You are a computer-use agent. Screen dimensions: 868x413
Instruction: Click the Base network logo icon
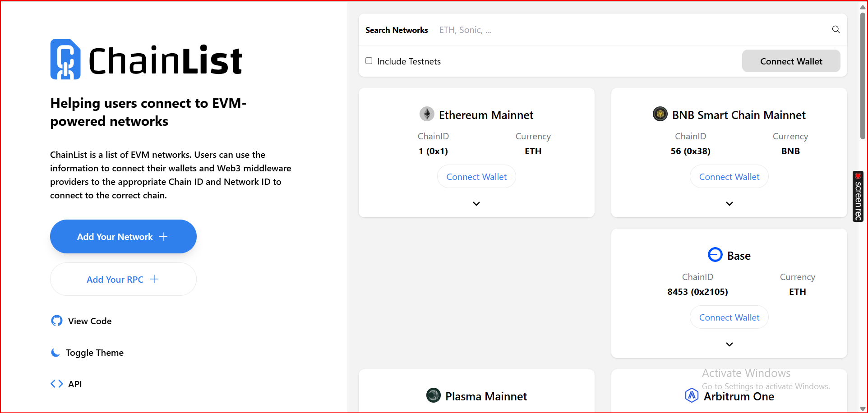pyautogui.click(x=715, y=255)
